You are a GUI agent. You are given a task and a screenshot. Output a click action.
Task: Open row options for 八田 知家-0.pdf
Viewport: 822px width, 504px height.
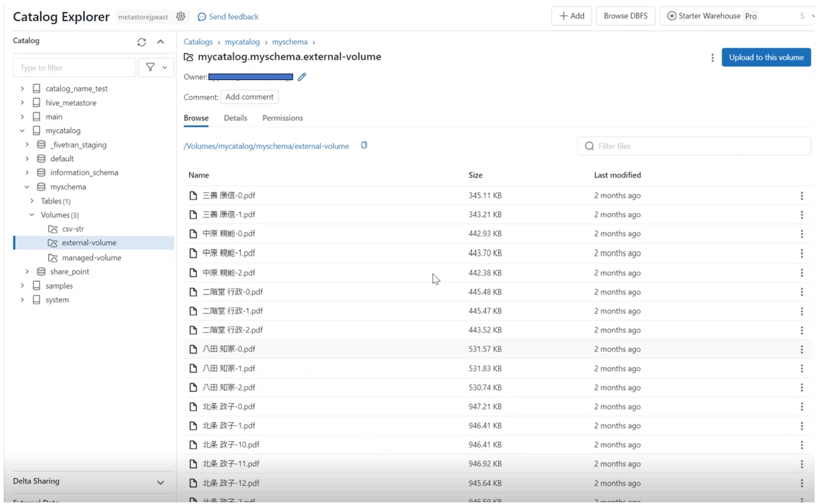[x=801, y=349]
